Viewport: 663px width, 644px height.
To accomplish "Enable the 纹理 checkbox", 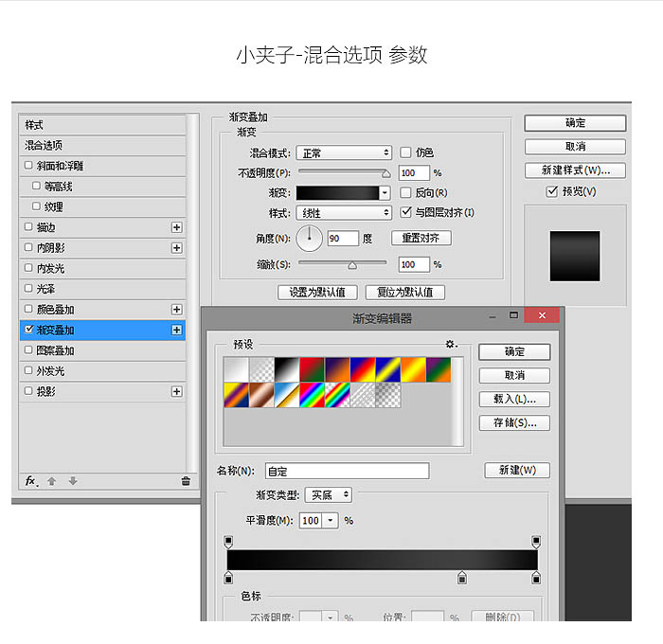I will point(36,206).
